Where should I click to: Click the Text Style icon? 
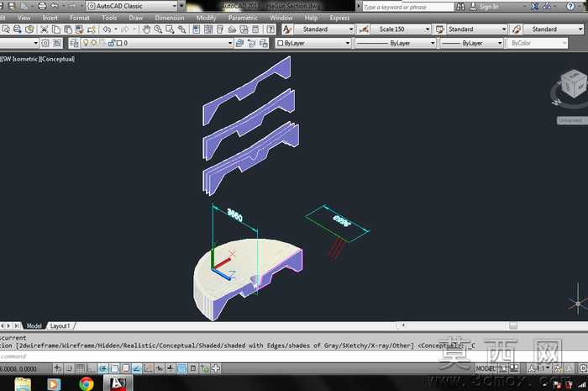coord(287,29)
